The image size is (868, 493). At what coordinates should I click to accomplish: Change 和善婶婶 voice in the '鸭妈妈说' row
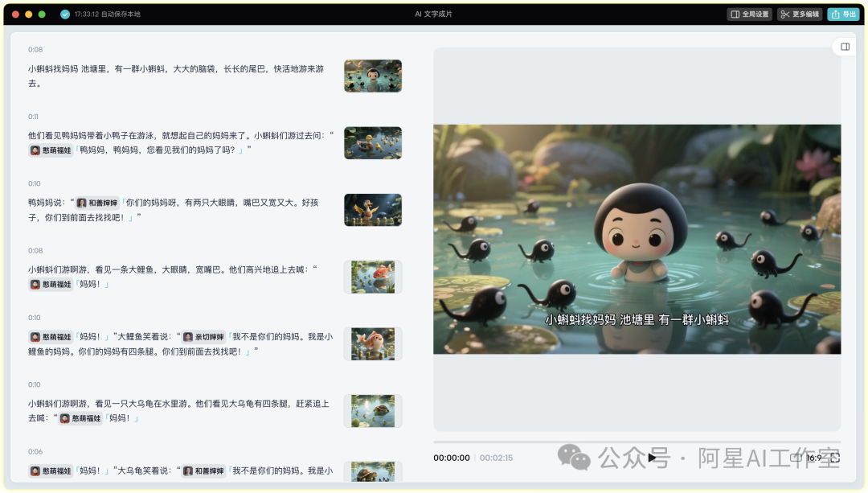[x=97, y=203]
